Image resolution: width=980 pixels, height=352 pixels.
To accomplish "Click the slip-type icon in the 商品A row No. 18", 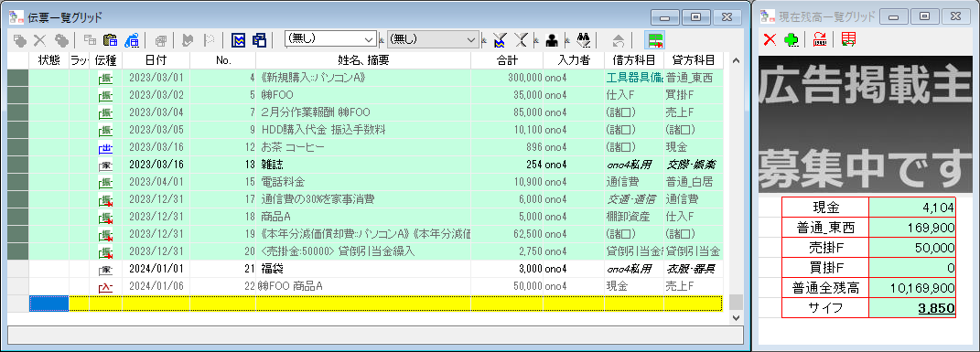I will (105, 218).
